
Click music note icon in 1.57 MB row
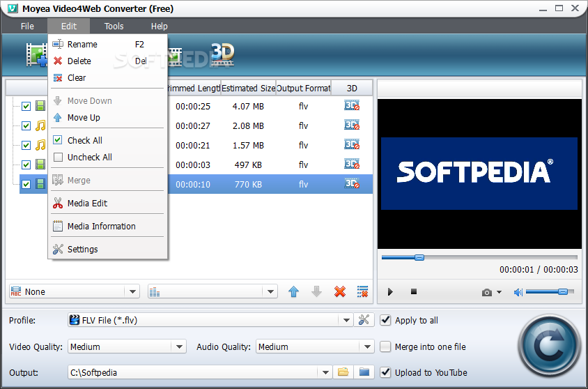pos(40,145)
